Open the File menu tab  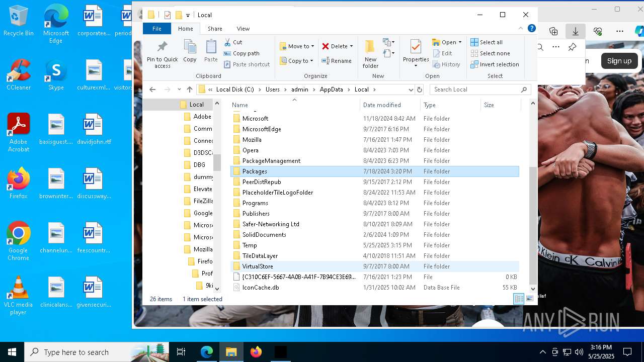pos(157,29)
